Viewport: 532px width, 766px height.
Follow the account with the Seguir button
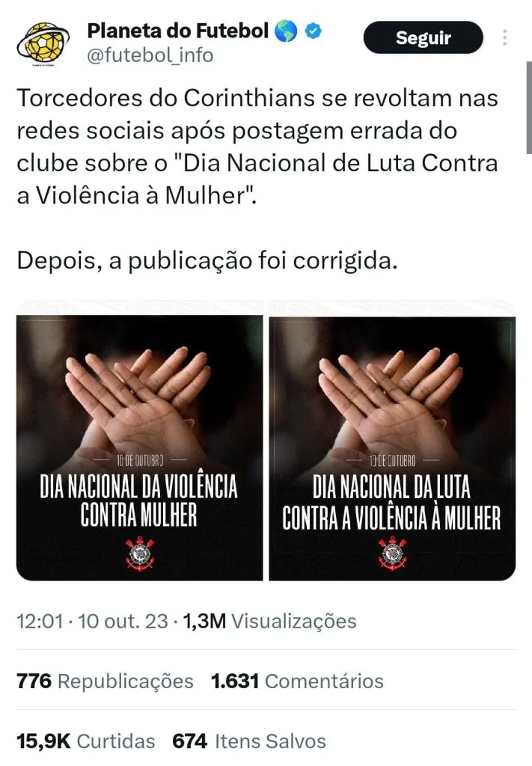423,37
